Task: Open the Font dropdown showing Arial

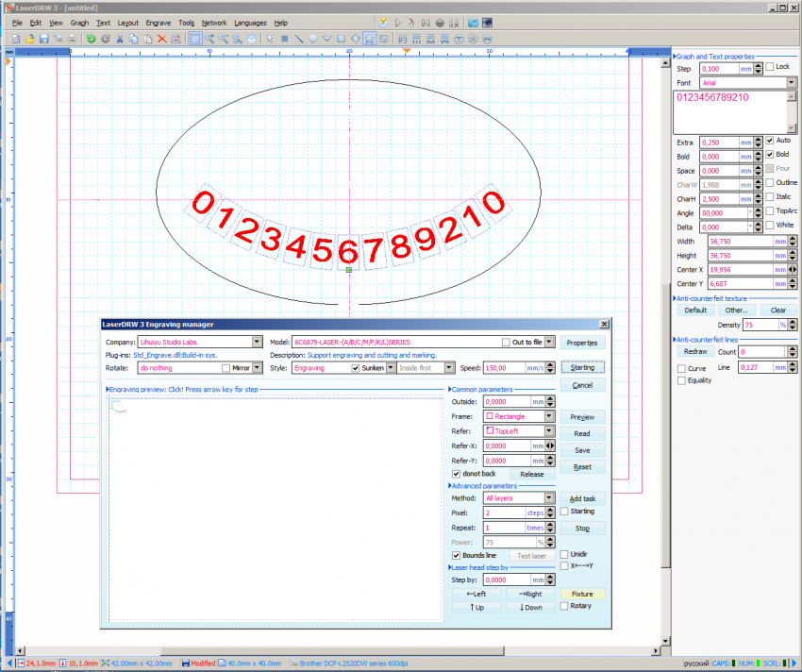Action: [791, 83]
